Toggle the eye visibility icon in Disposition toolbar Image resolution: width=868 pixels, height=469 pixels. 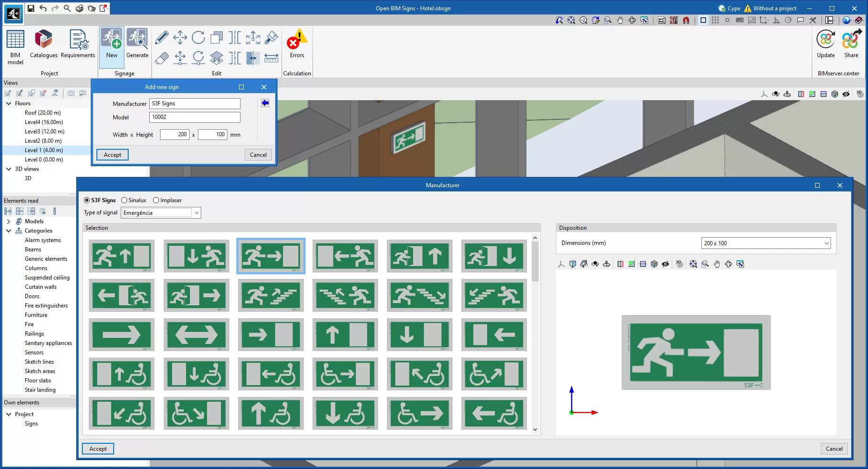(665, 264)
